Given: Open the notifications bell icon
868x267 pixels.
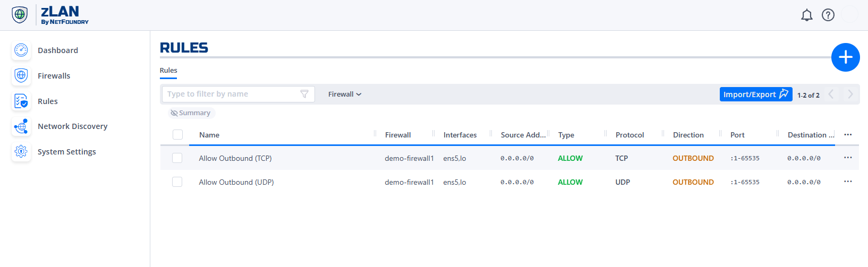Looking at the screenshot, I should (806, 15).
